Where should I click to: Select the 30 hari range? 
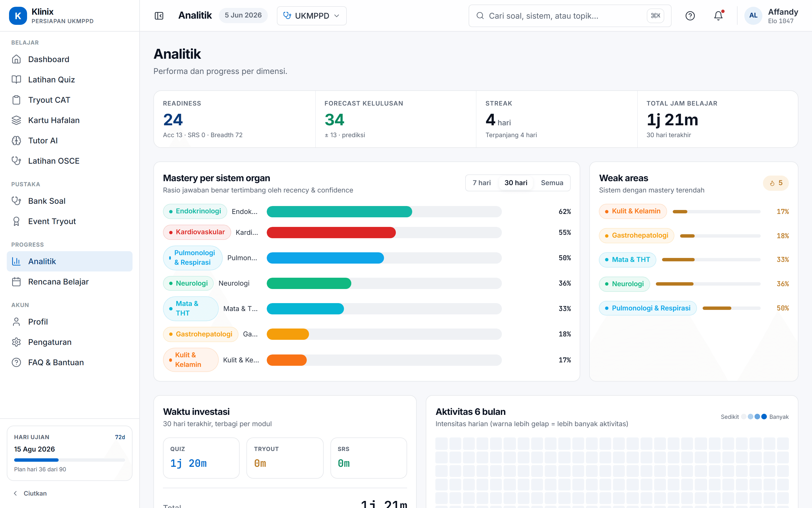[516, 183]
